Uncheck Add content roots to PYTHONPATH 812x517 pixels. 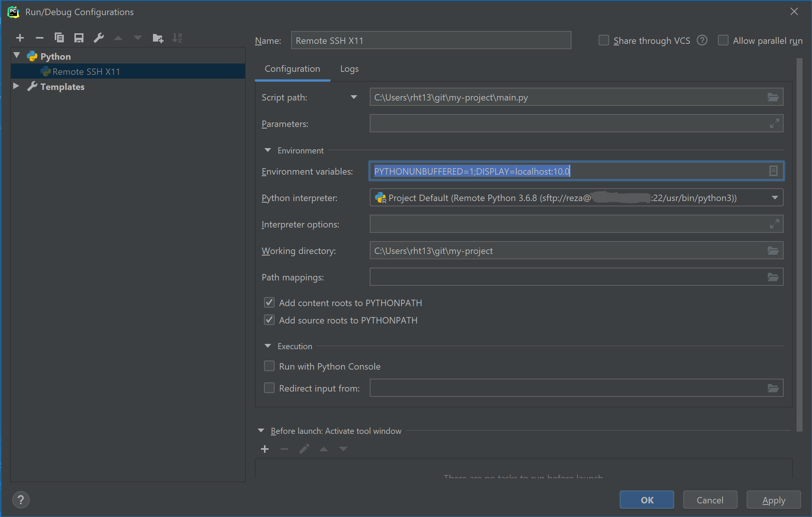[x=269, y=303]
